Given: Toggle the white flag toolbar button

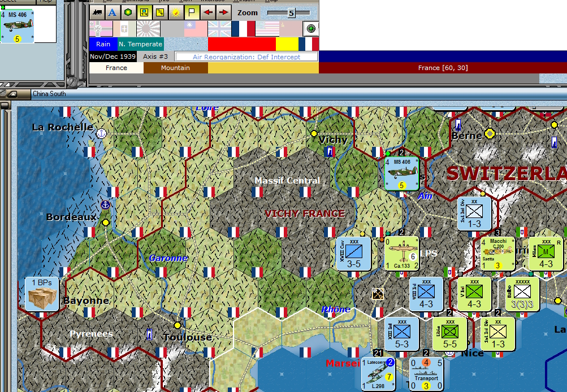Looking at the screenshot, I should 192,12.
